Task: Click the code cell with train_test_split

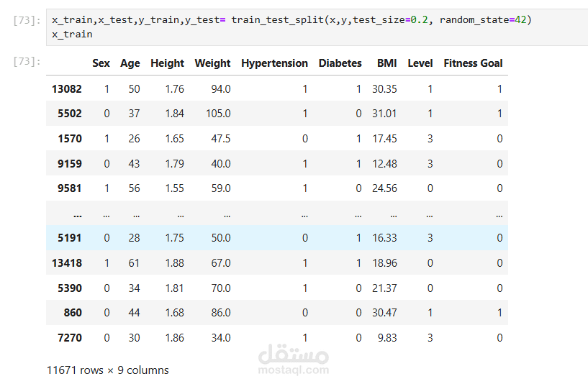Action: [317, 27]
